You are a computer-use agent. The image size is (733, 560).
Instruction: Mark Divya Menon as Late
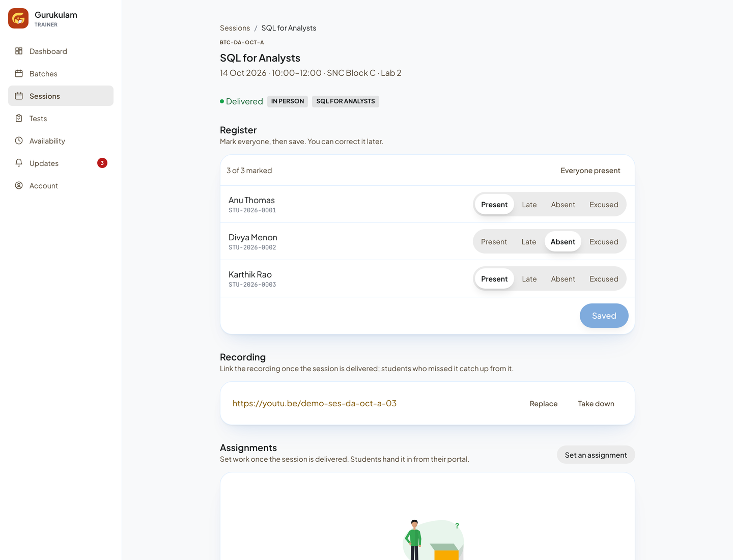click(x=529, y=241)
